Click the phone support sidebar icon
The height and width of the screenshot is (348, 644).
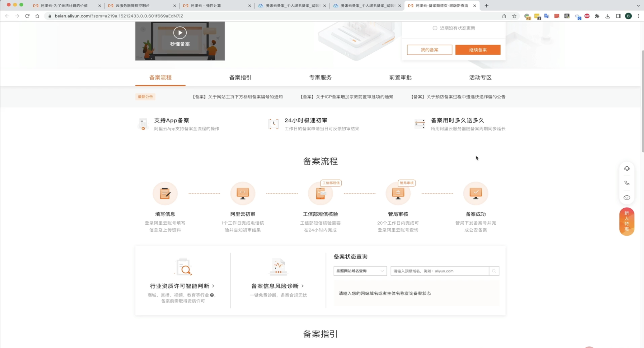coord(626,183)
